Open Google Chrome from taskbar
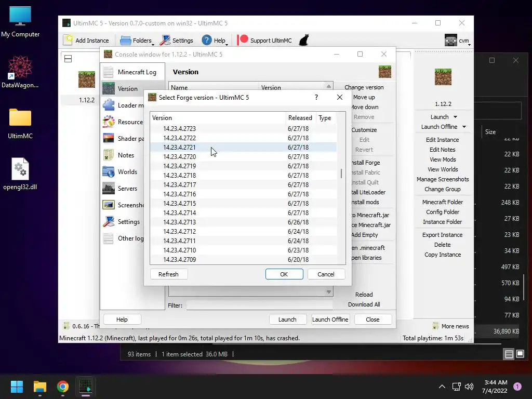 point(63,387)
